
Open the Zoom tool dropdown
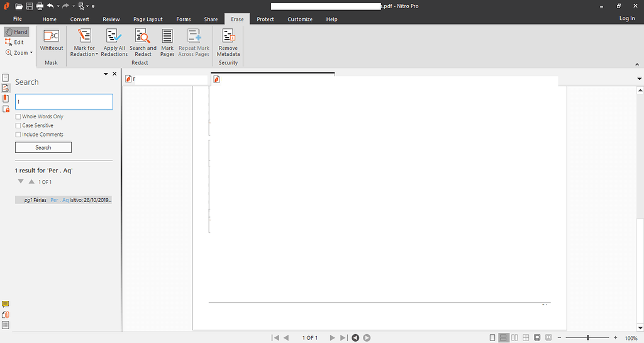[31, 53]
